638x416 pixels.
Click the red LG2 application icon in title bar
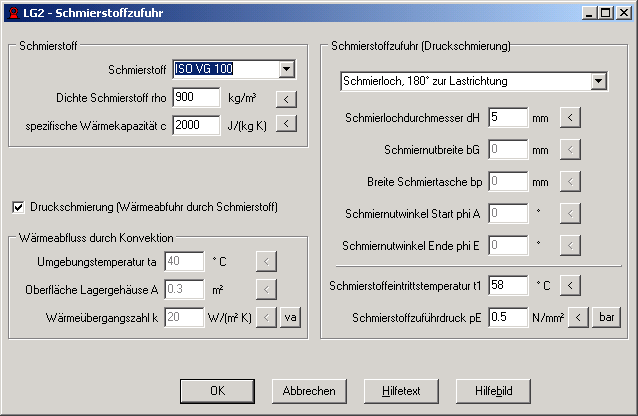coord(13,13)
